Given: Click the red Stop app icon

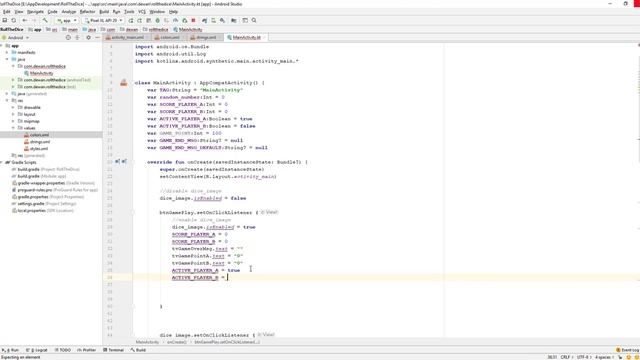Looking at the screenshot, I should point(193,20).
